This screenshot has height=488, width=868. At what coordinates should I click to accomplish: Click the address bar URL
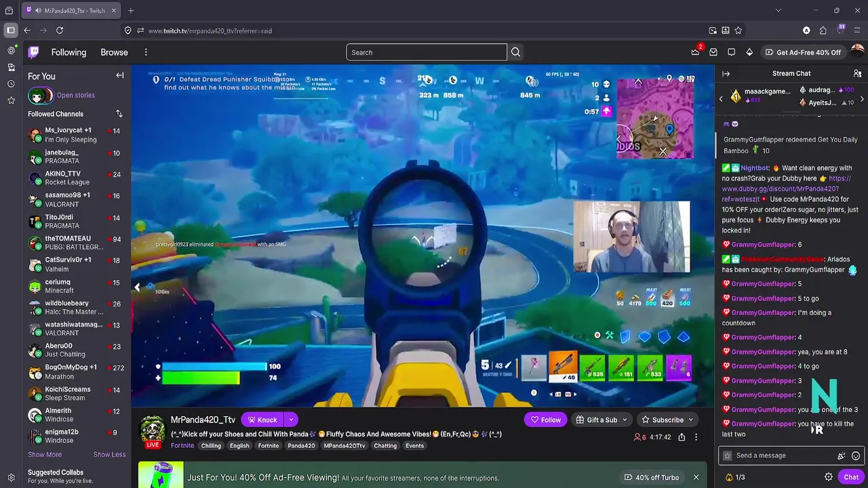pyautogui.click(x=210, y=30)
